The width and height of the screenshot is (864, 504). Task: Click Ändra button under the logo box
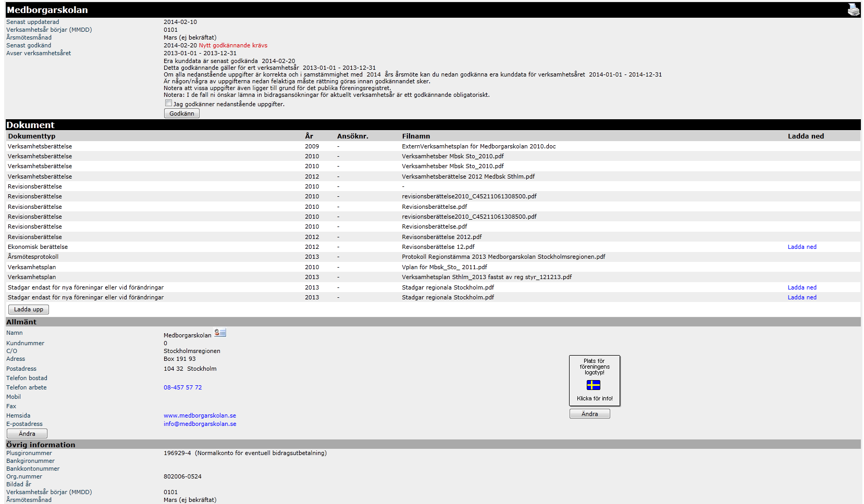point(590,414)
